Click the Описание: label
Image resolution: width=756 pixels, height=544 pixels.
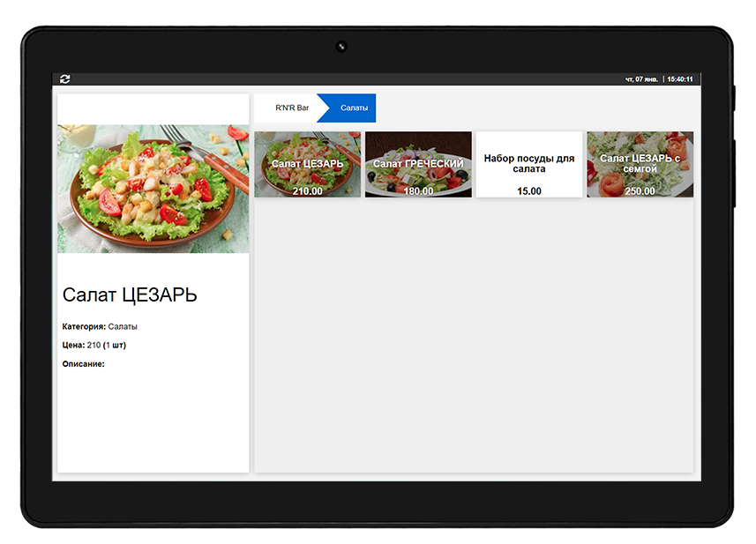84,364
